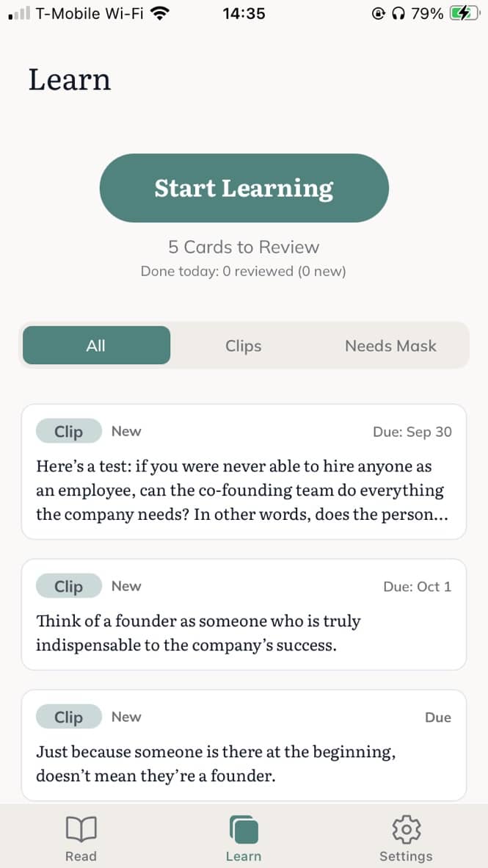Switch filter to Clips
488x868 pixels.
click(244, 345)
